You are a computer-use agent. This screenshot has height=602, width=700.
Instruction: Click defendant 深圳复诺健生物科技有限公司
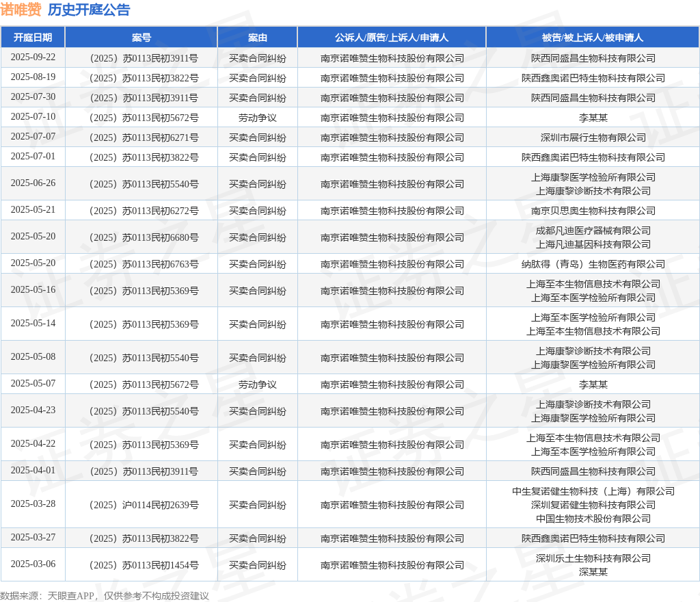(x=593, y=505)
